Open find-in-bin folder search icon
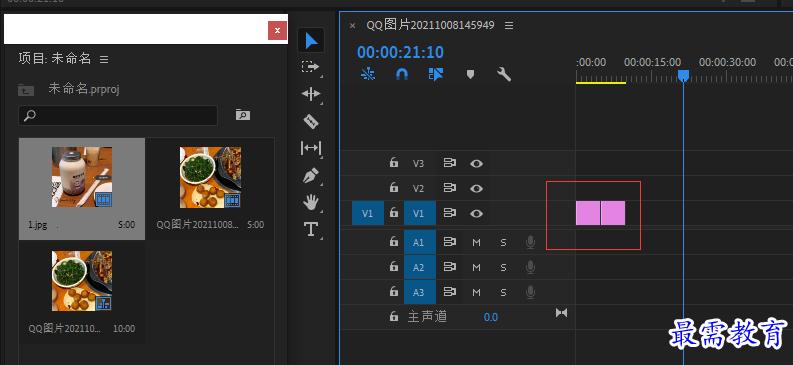Viewport: 793px width, 365px height. [243, 115]
